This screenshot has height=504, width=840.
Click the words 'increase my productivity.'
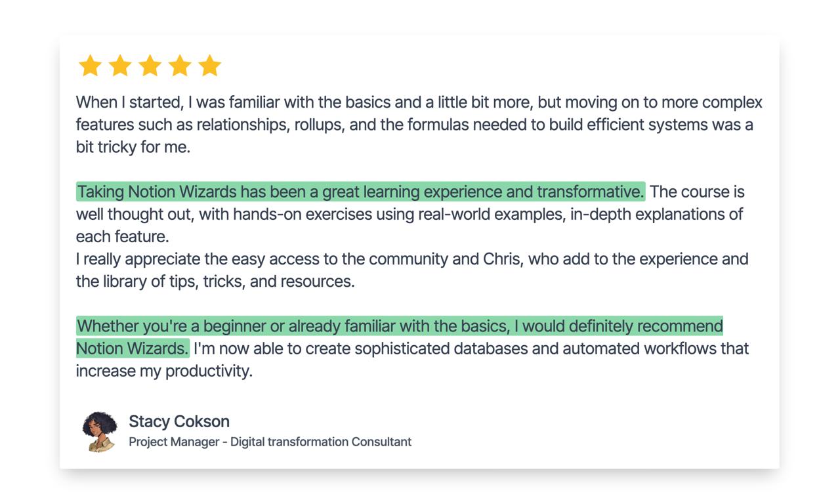(x=164, y=371)
